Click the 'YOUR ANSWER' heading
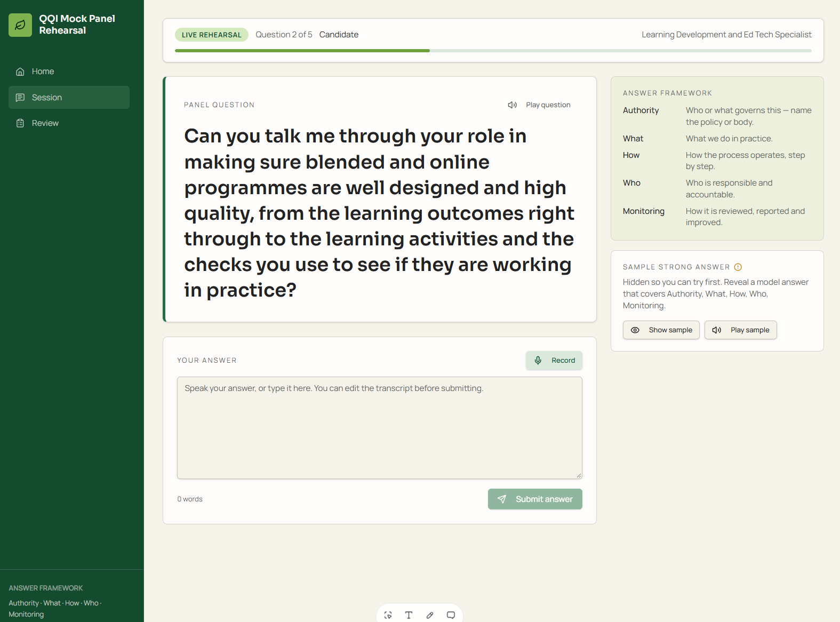Image resolution: width=840 pixels, height=622 pixels. tap(207, 361)
